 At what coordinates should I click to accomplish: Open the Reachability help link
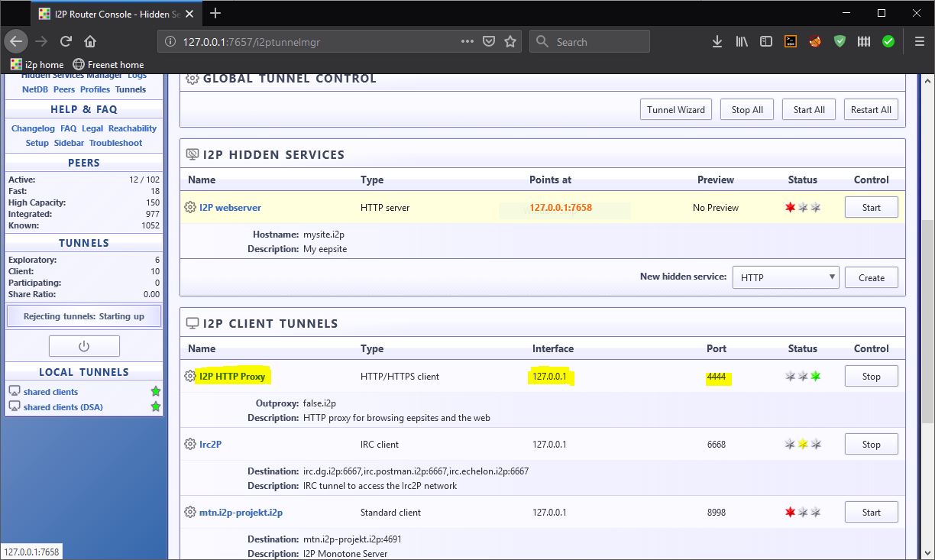coord(132,128)
